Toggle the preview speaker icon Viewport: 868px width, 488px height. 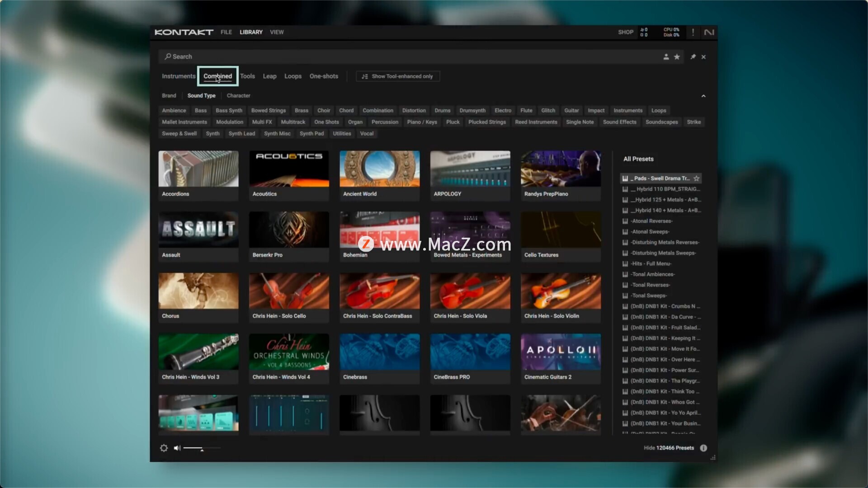(x=177, y=448)
